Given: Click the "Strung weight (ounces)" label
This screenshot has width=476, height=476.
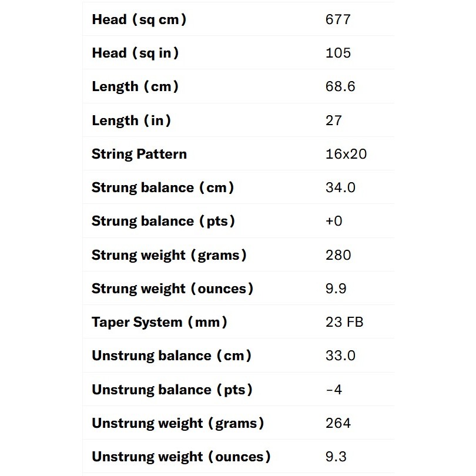Looking at the screenshot, I should [173, 289].
